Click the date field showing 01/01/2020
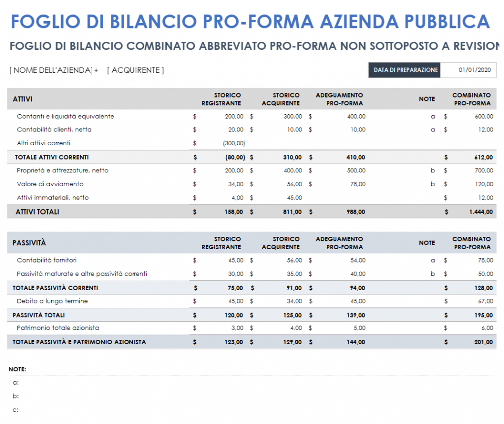The width and height of the screenshot is (504, 424). 474,70
